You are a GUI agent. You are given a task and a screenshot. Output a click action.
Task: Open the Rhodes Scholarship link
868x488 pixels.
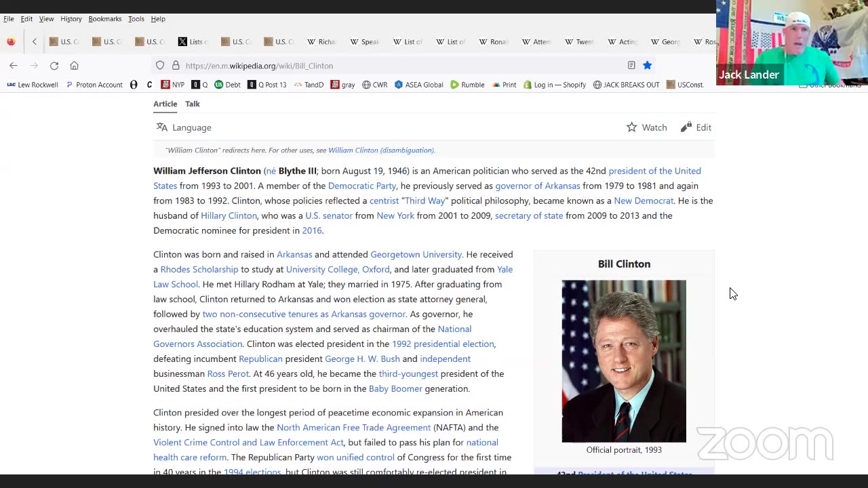click(199, 269)
